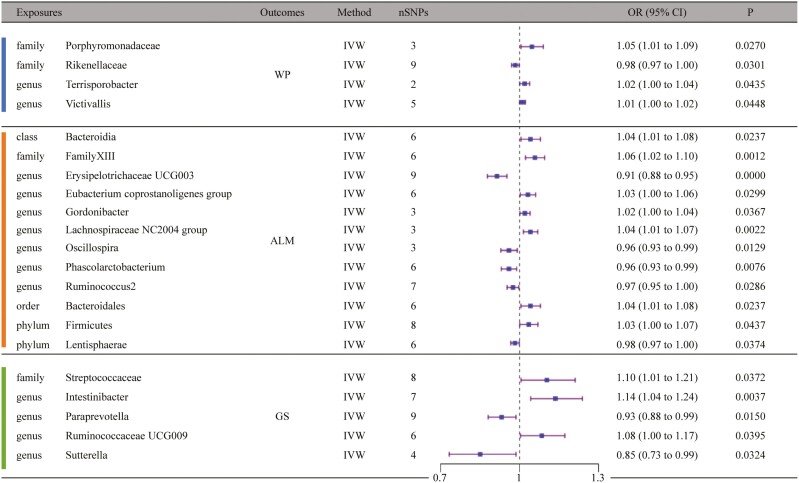Click the 0.0000 P value cell

(x=750, y=175)
